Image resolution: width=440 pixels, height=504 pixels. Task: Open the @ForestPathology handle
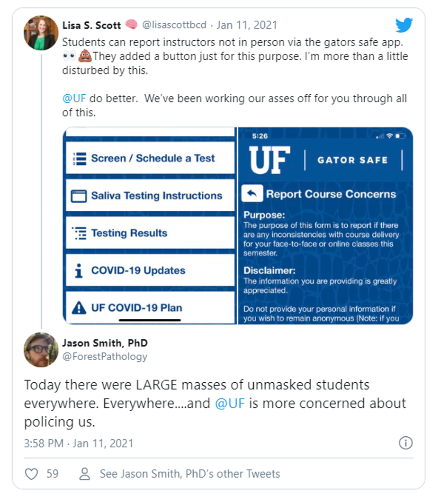point(105,356)
